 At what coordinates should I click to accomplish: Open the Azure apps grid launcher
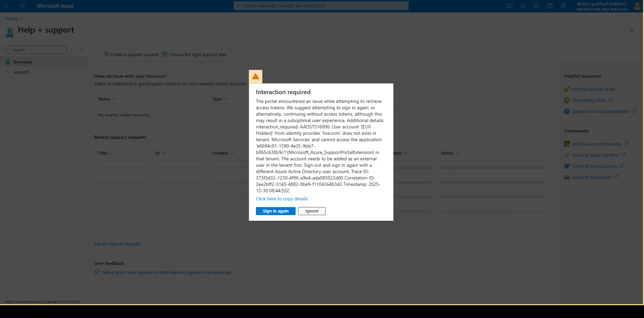pyautogui.click(x=6, y=6)
